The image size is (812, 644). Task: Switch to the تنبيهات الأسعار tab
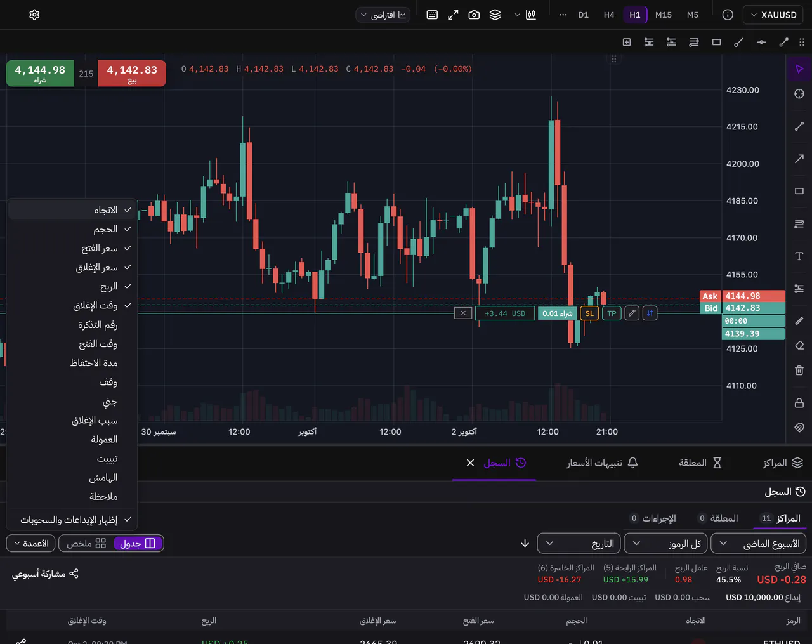click(x=602, y=463)
